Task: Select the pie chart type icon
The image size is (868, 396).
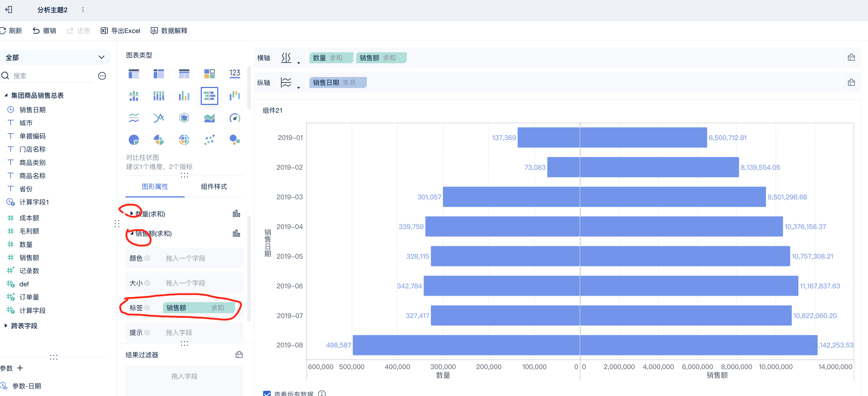Action: (134, 140)
